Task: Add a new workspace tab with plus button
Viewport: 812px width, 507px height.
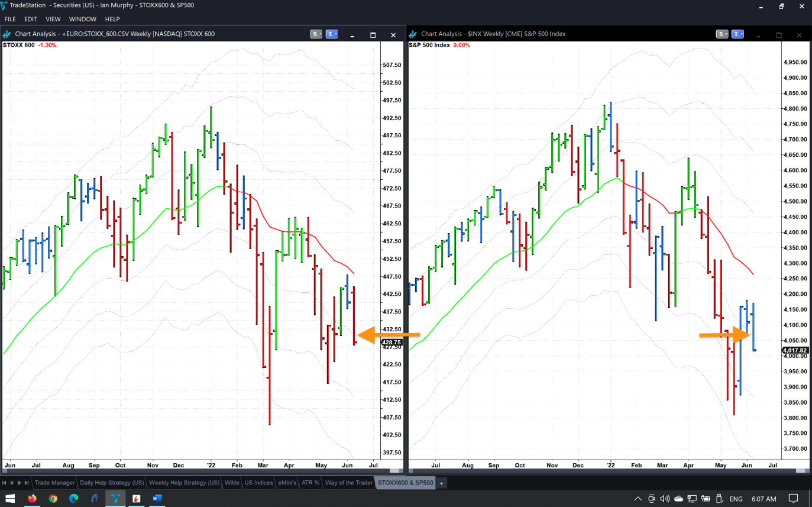Action: click(441, 483)
